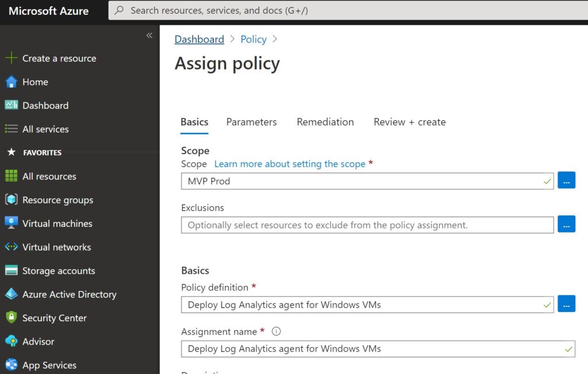Viewport: 588px width, 374px height.
Task: Click the Resource groups cube icon
Action: pyautogui.click(x=11, y=199)
